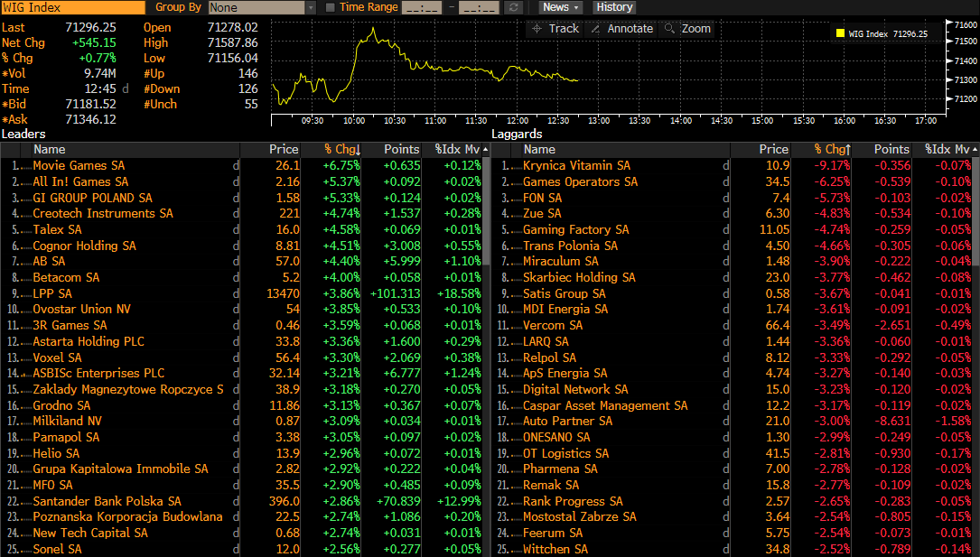Click detail icon beside Time 12:45
The width and height of the screenshot is (980, 557).
[125, 89]
